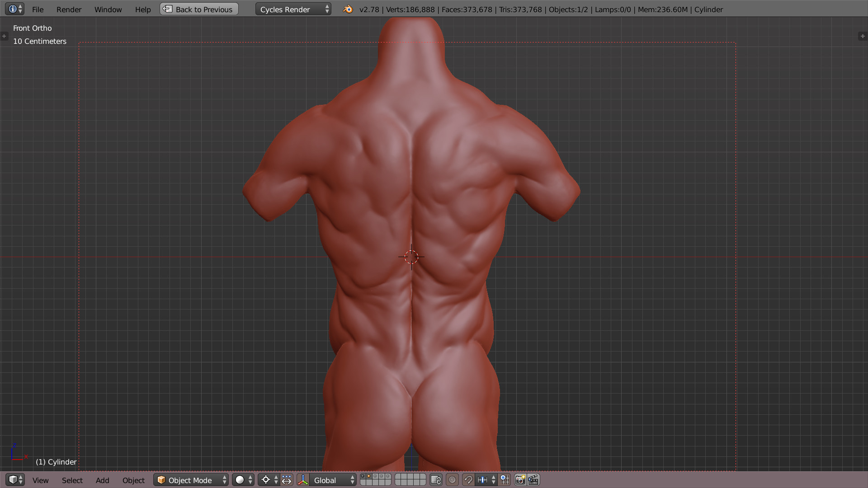
Task: Open the Window menu
Action: (108, 9)
